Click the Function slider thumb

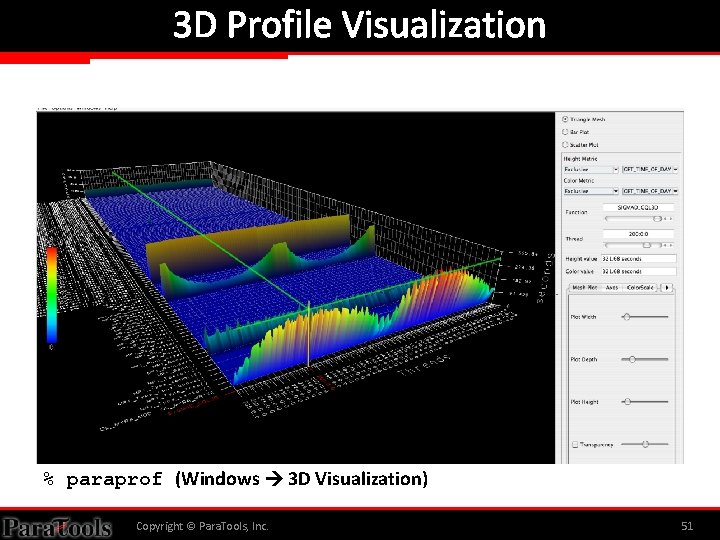[657, 219]
